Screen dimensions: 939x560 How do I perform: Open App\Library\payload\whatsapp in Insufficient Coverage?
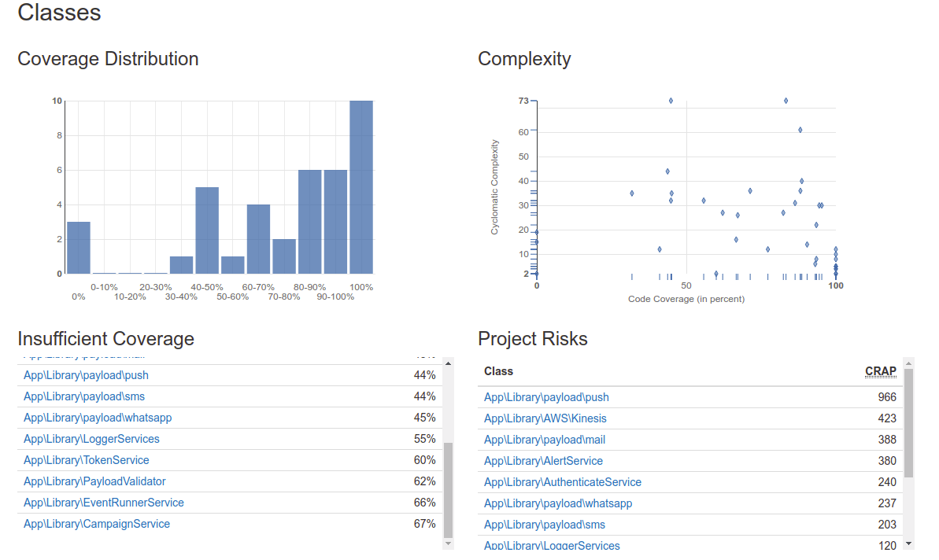(x=98, y=418)
